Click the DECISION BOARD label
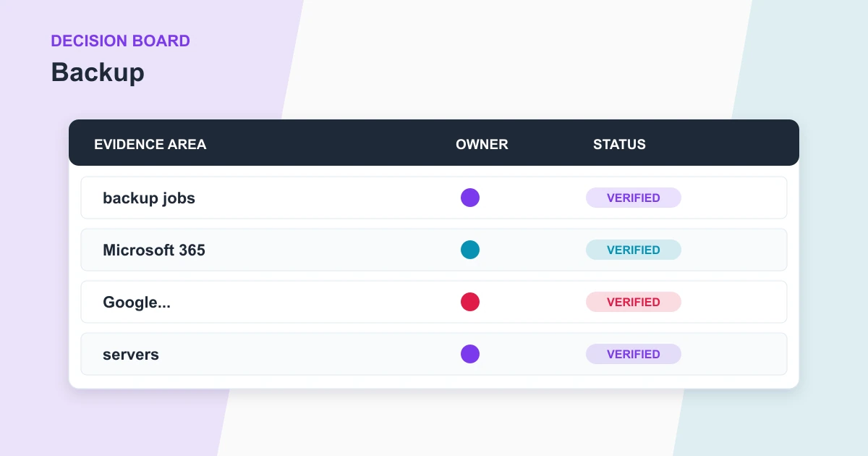The image size is (868, 456). (120, 41)
